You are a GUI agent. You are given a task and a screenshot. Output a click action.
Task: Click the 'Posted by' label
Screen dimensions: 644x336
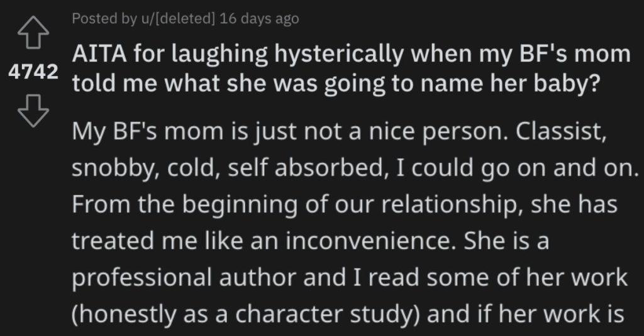tap(104, 19)
